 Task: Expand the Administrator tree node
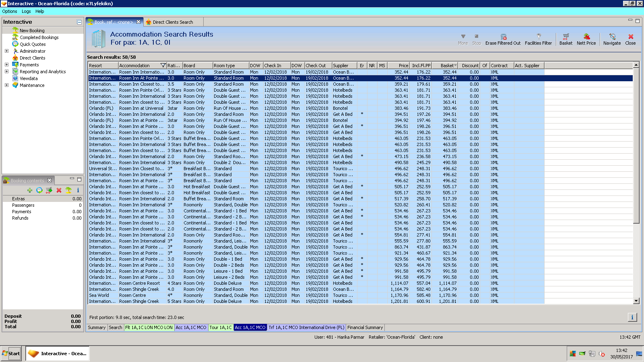(6, 51)
